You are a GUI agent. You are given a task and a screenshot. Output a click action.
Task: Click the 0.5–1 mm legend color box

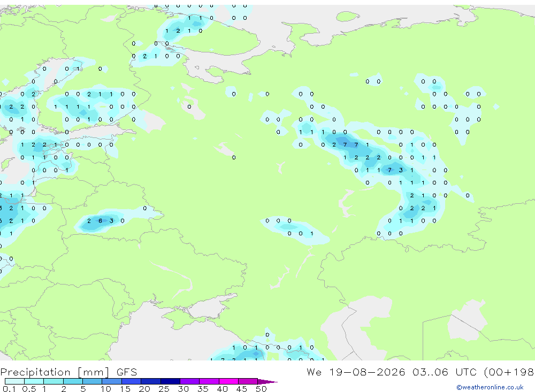tap(34, 381)
